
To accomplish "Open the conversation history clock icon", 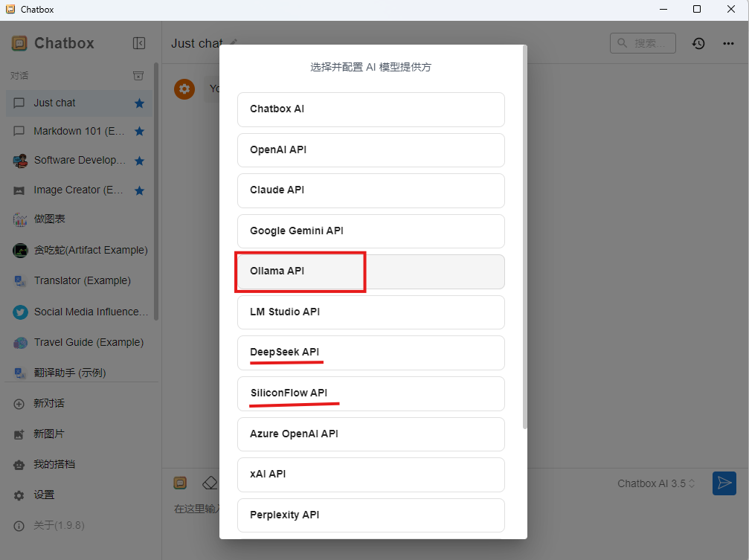I will pyautogui.click(x=698, y=43).
